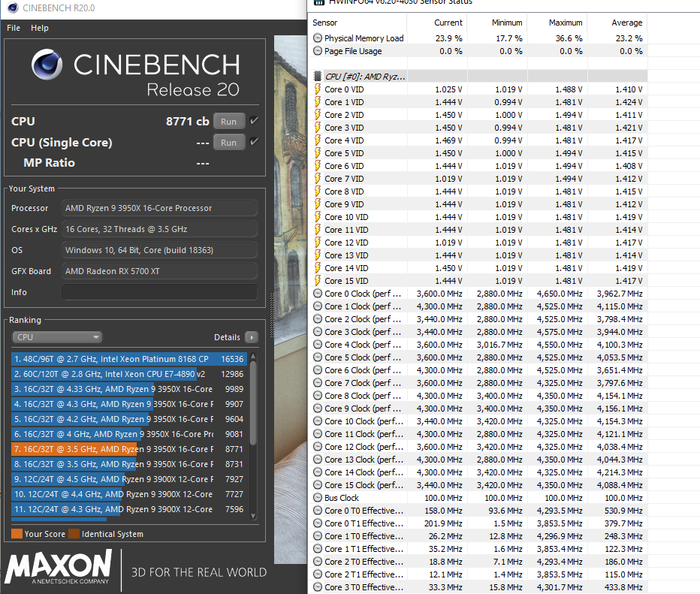Screen dimensions: 700x594
Task: Click the Core 3 Clock sensor icon
Action: pos(318,332)
